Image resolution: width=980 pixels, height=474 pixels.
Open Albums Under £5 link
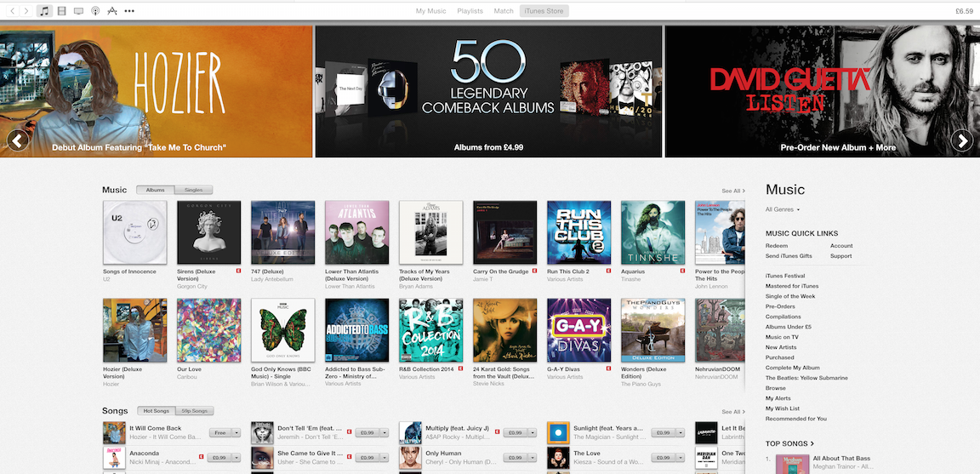pyautogui.click(x=786, y=327)
